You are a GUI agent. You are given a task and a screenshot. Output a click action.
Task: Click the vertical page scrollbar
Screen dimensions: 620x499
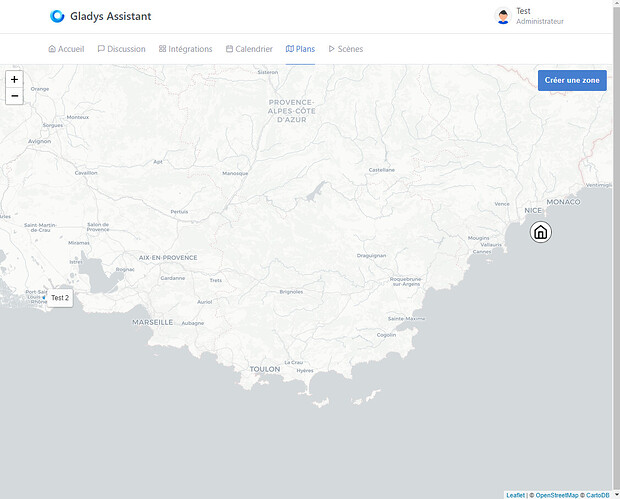[615, 250]
